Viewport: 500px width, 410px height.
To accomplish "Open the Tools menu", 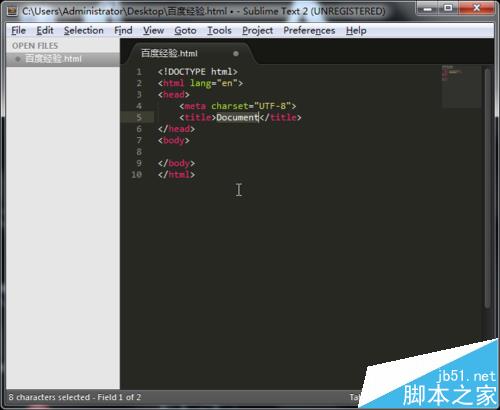I will pos(219,31).
